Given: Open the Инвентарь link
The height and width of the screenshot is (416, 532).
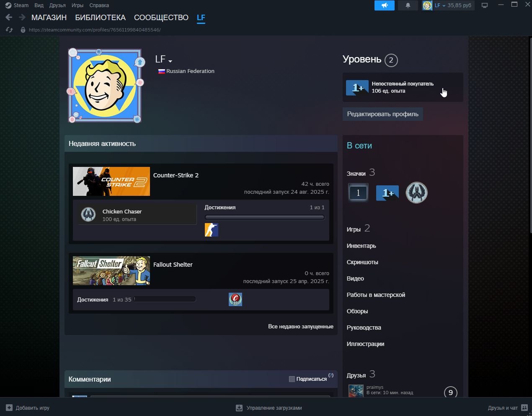Looking at the screenshot, I should (362, 246).
